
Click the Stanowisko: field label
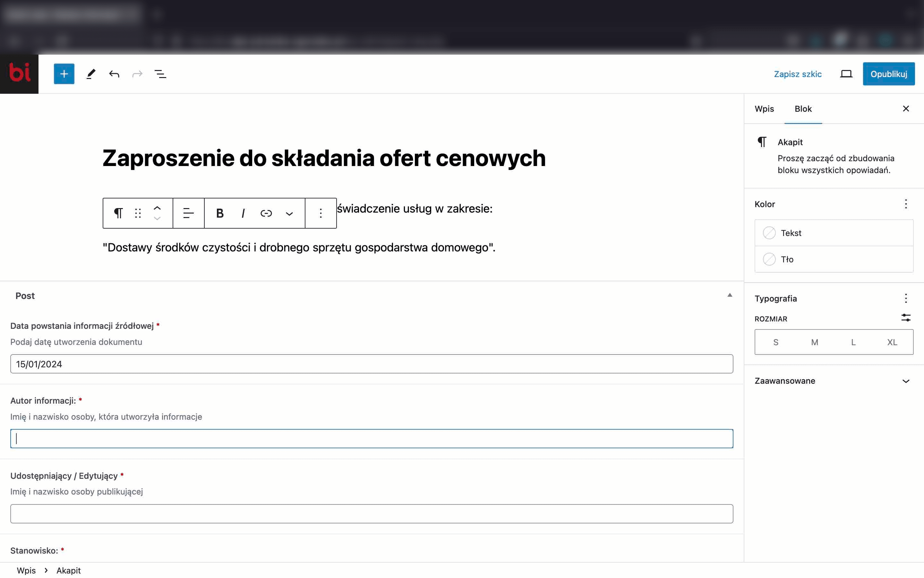[34, 550]
